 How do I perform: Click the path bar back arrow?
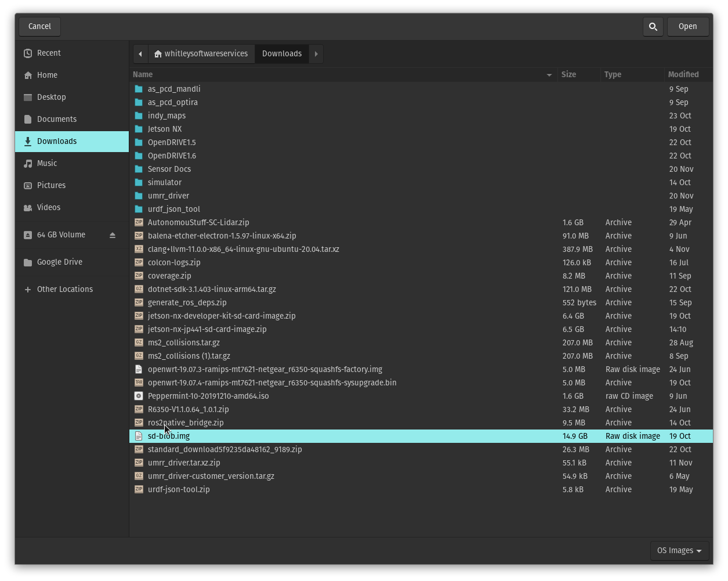point(140,54)
